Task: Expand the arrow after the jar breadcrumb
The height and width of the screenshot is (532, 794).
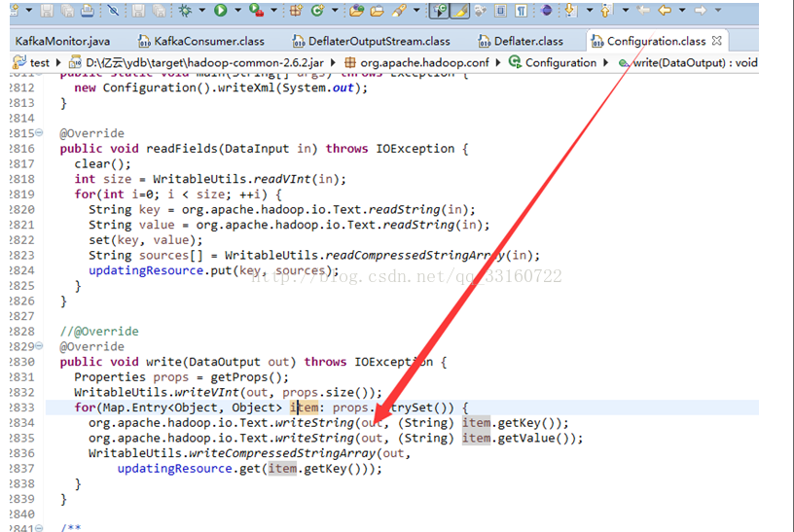Action: click(333, 62)
